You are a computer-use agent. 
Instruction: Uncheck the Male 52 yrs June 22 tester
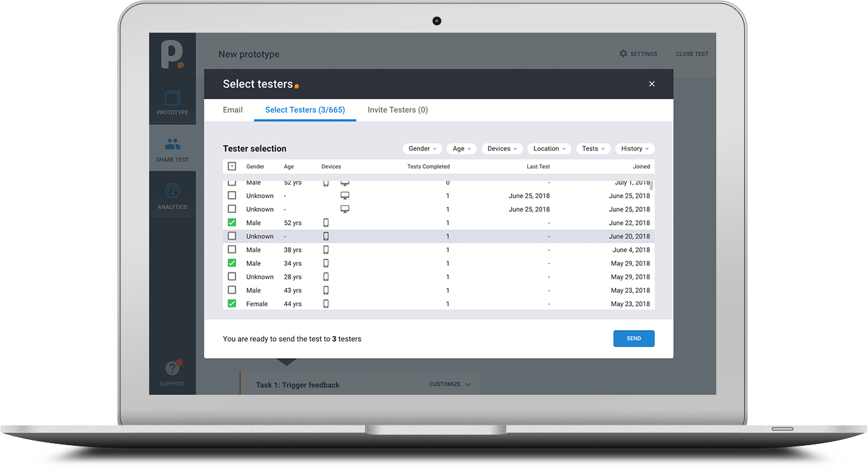coord(232,223)
